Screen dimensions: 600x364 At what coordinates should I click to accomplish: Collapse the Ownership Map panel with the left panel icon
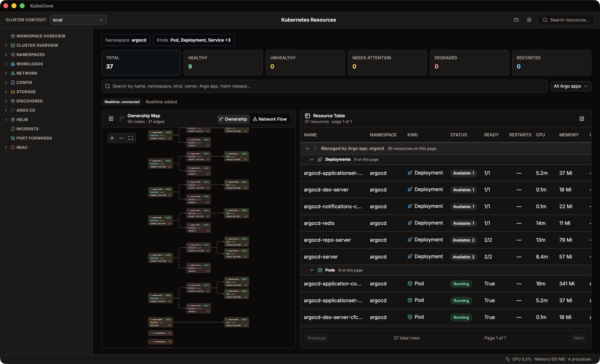111,119
